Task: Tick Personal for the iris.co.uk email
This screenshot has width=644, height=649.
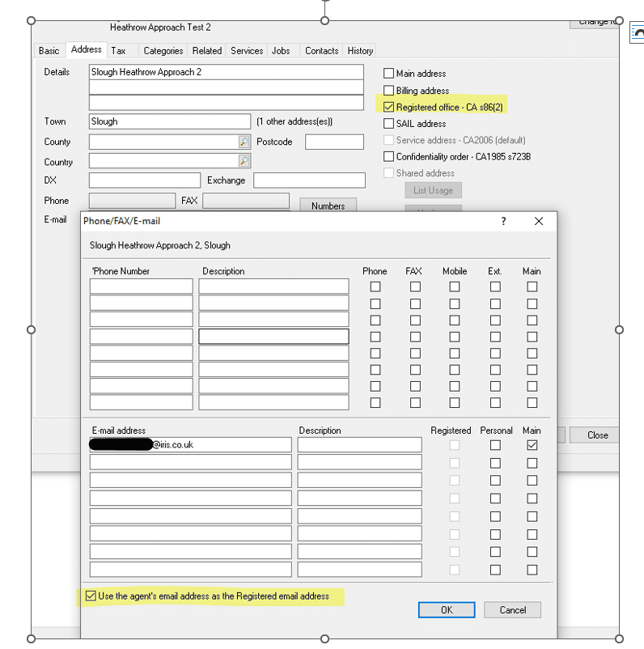Action: click(495, 445)
